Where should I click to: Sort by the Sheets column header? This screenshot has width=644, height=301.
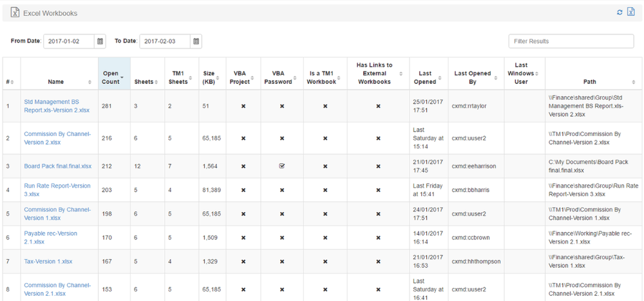click(x=144, y=82)
